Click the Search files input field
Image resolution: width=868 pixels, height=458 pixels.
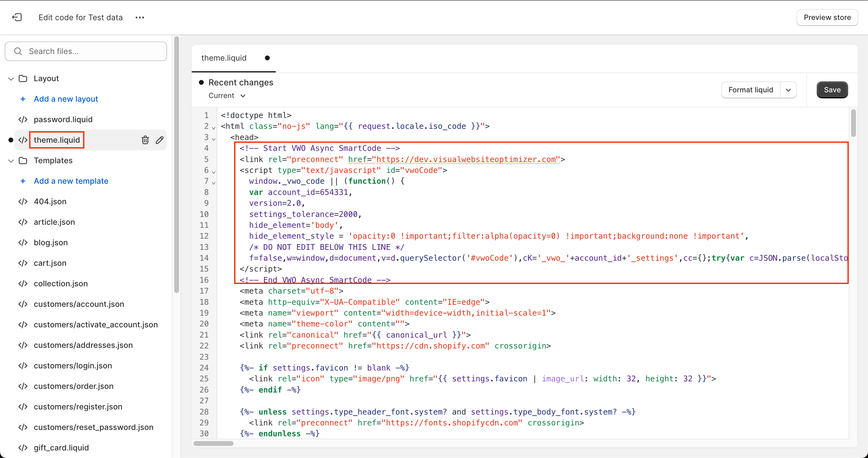[x=91, y=51]
